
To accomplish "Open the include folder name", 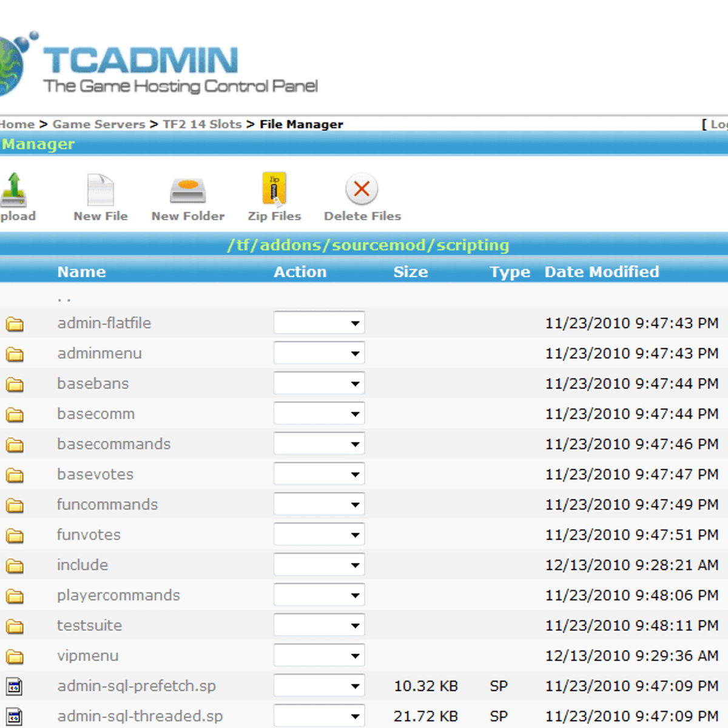I will click(83, 565).
